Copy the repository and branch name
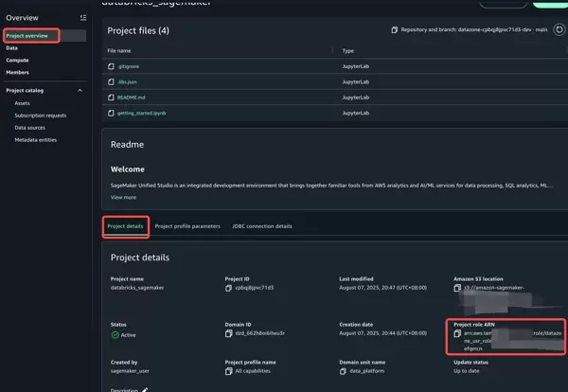This screenshot has height=392, width=568. pyautogui.click(x=395, y=30)
